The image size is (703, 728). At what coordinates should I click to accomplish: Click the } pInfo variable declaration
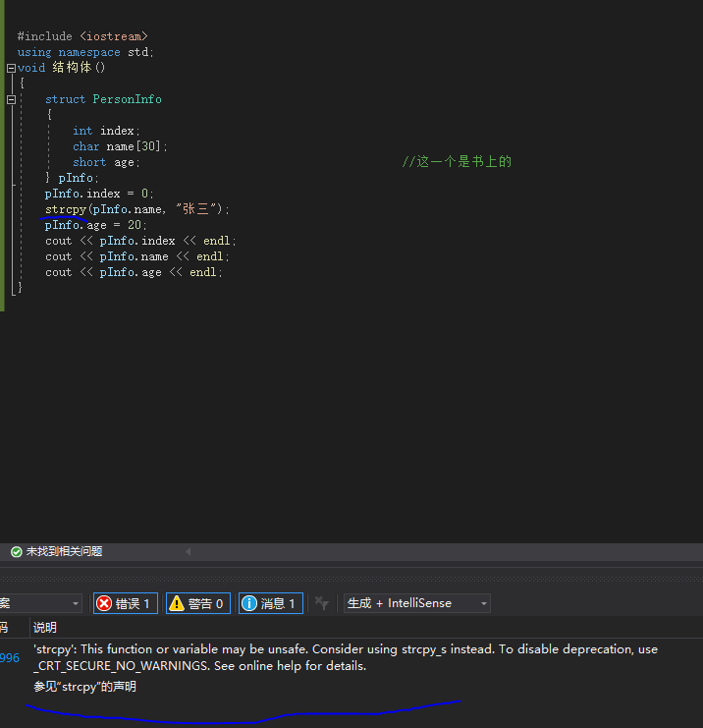point(72,178)
